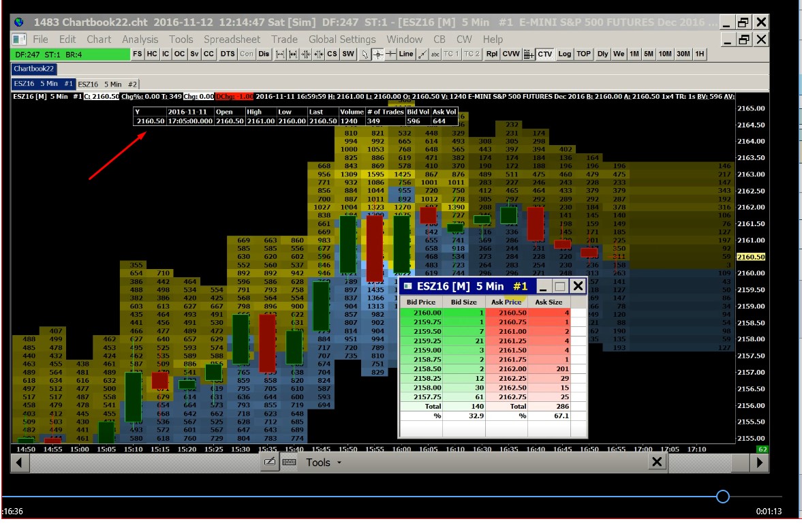Screen dimensions: 802x532
Task: Click the table grid icon before CTV
Action: click(x=529, y=54)
